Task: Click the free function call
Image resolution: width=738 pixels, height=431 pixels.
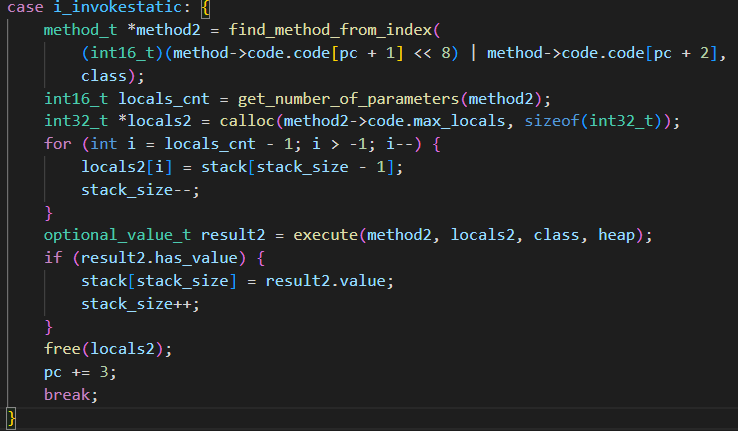Action: 62,349
